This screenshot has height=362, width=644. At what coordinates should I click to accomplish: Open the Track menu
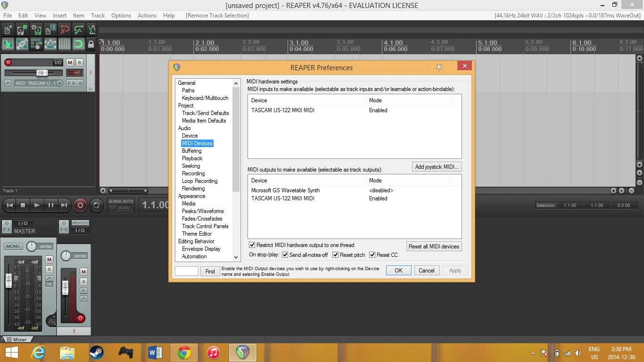pyautogui.click(x=98, y=15)
